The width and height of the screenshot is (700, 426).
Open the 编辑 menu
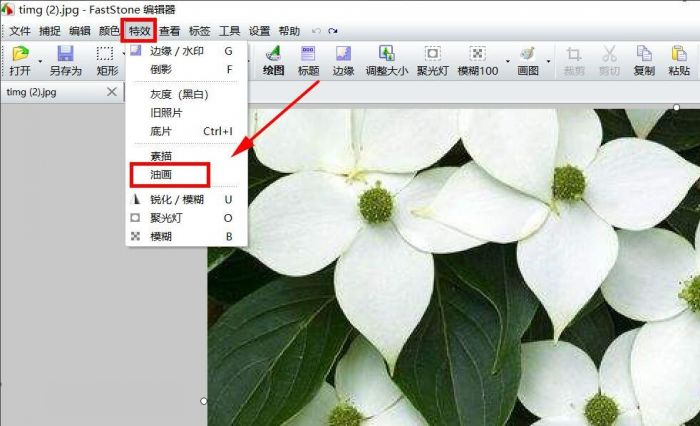pyautogui.click(x=79, y=31)
